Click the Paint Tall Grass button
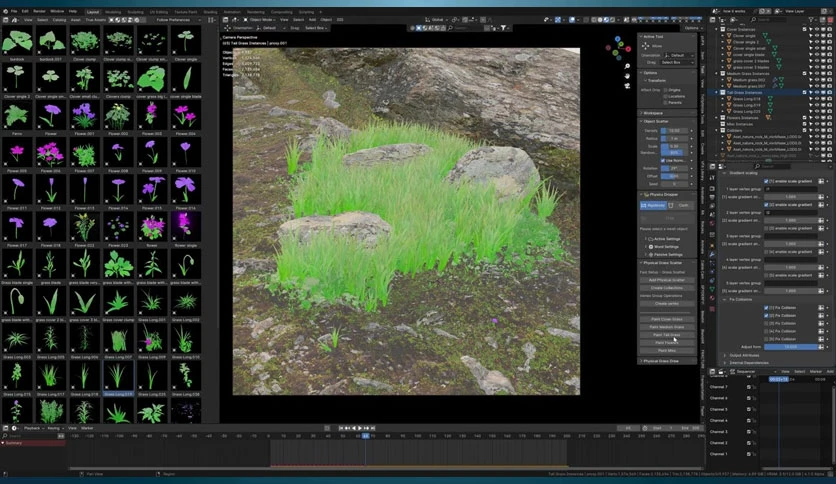 [666, 335]
